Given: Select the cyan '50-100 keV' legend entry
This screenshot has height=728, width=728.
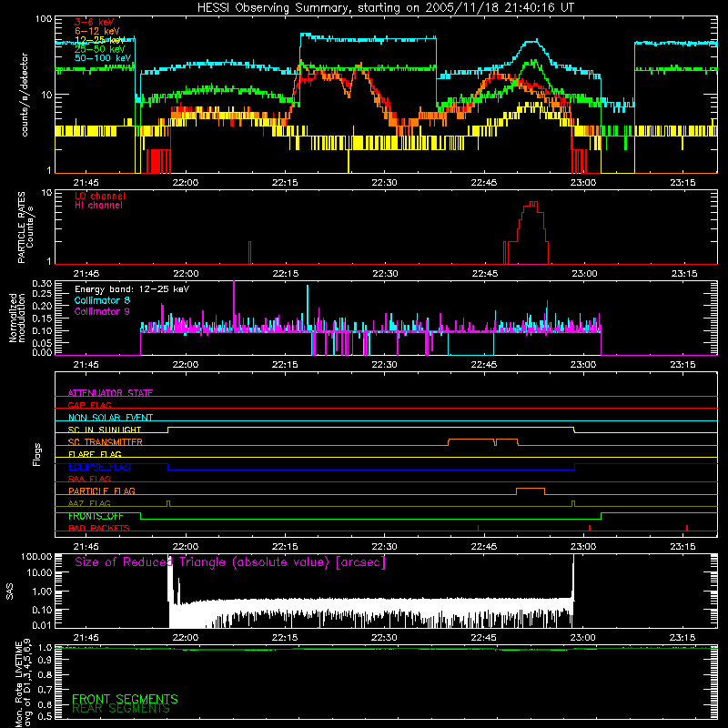Looking at the screenshot, I should pos(103,58).
